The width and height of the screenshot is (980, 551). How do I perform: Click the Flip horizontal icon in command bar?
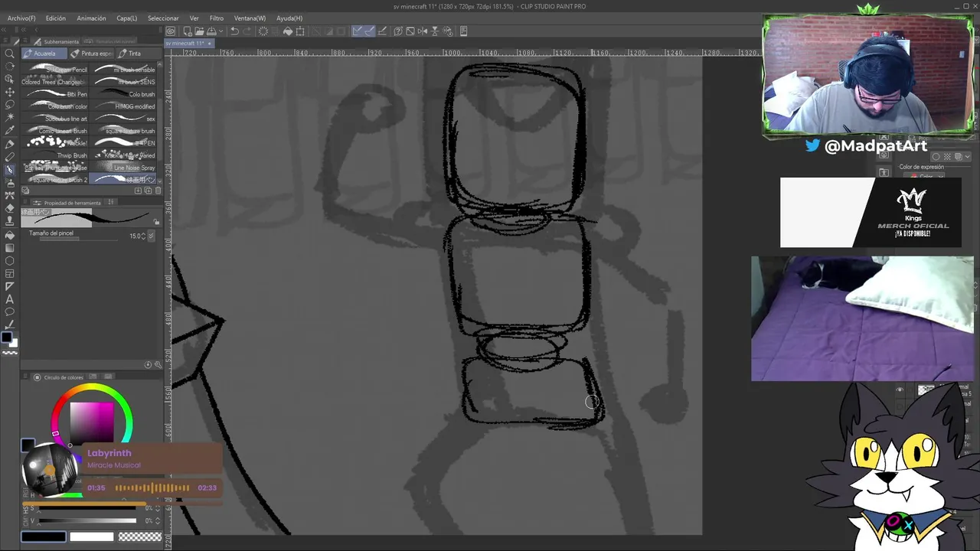(423, 31)
